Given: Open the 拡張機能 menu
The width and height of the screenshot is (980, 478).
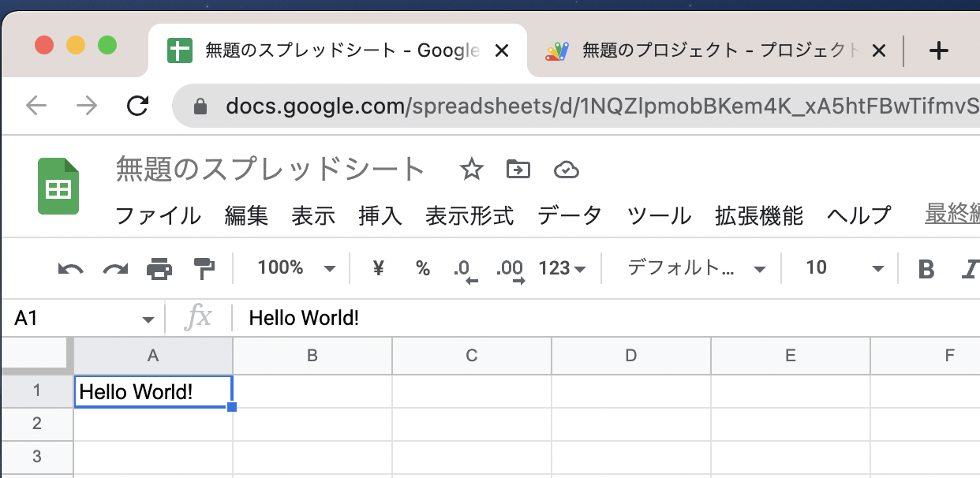Looking at the screenshot, I should 759,215.
